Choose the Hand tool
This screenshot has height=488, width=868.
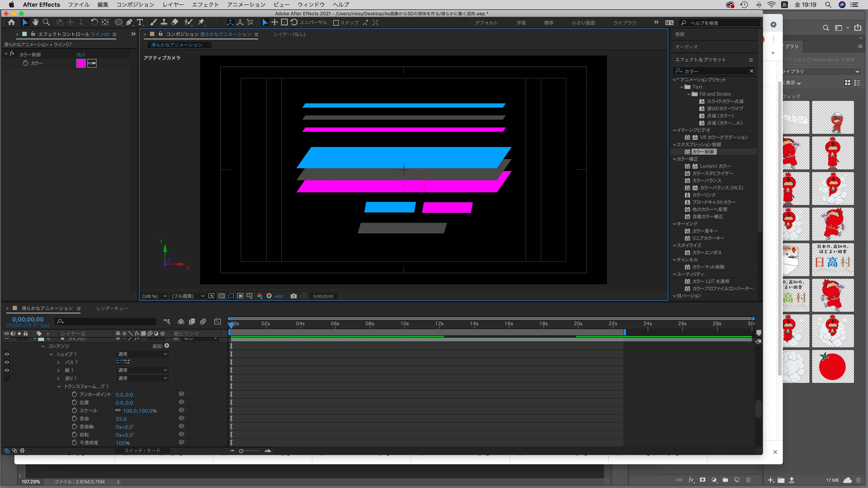35,23
